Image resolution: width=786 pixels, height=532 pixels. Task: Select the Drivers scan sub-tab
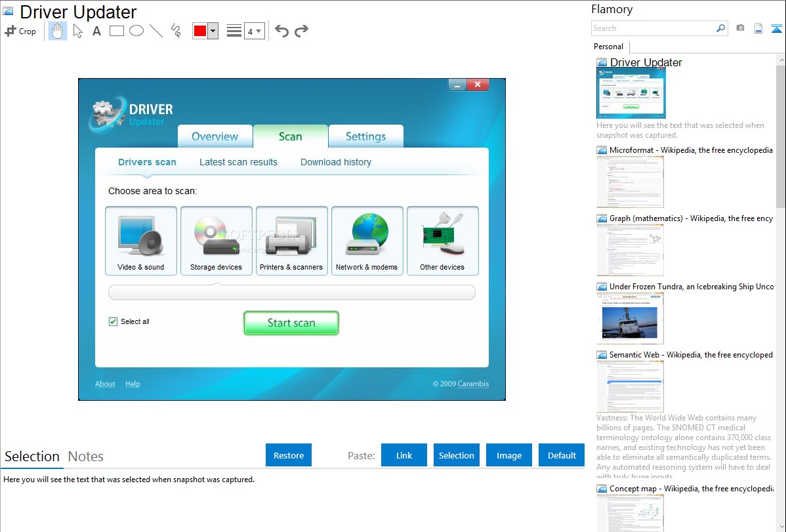point(147,162)
